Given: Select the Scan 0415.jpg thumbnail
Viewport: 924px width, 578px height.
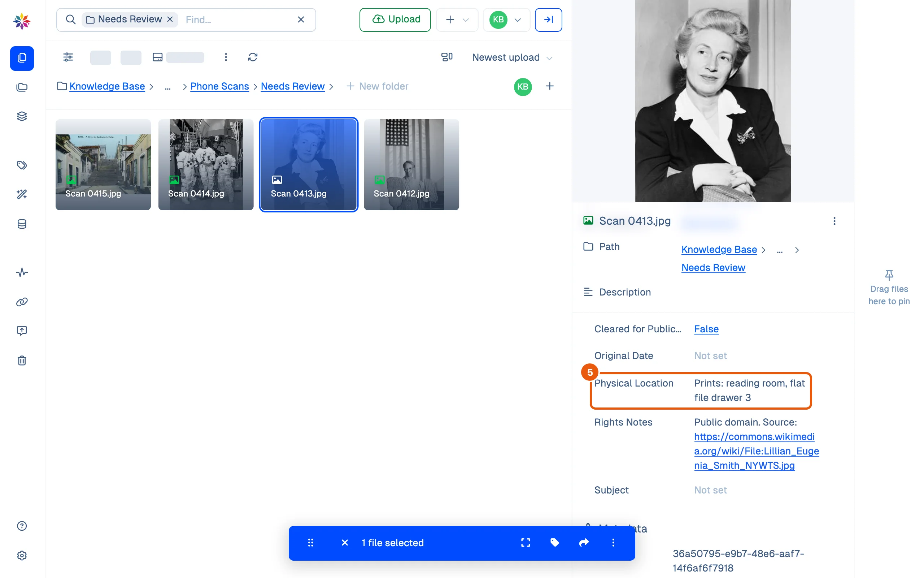Looking at the screenshot, I should (x=103, y=165).
